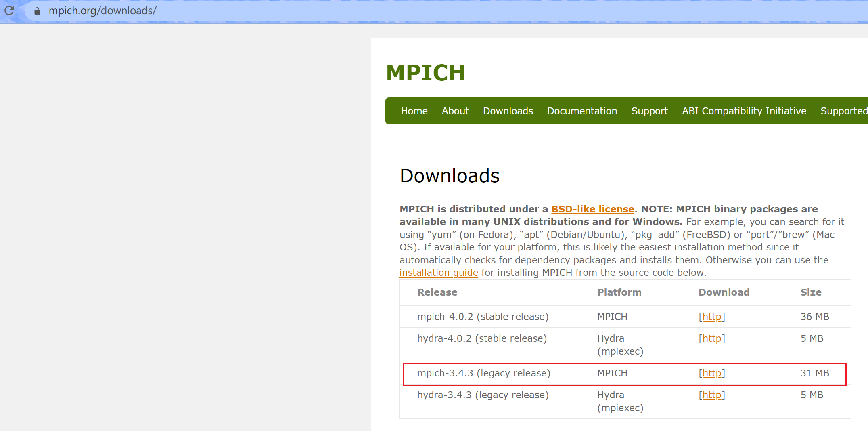Open the About menu item
This screenshot has width=868, height=431.
[x=455, y=111]
